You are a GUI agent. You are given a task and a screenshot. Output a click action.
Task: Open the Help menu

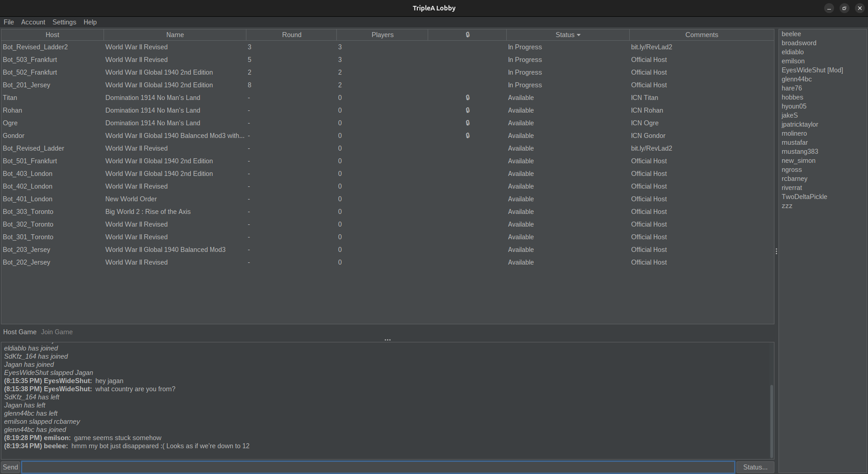[90, 22]
